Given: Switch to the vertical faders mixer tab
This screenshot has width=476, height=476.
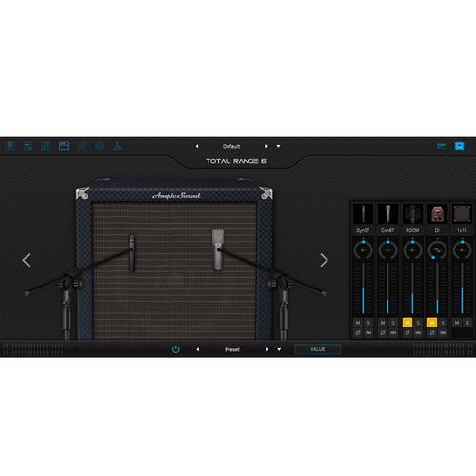Looking at the screenshot, I should (82, 147).
